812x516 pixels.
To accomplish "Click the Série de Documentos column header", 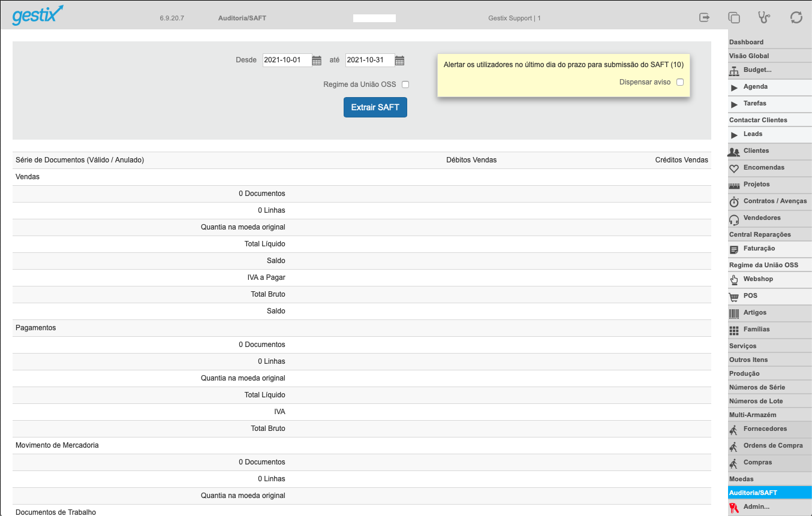I will [80, 160].
